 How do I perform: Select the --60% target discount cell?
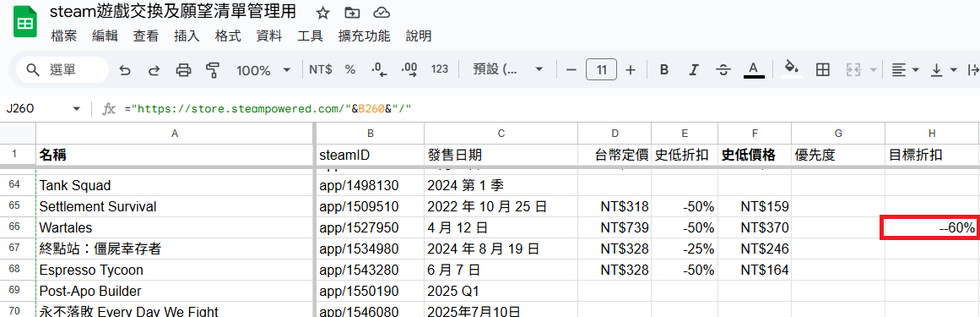[x=931, y=228]
